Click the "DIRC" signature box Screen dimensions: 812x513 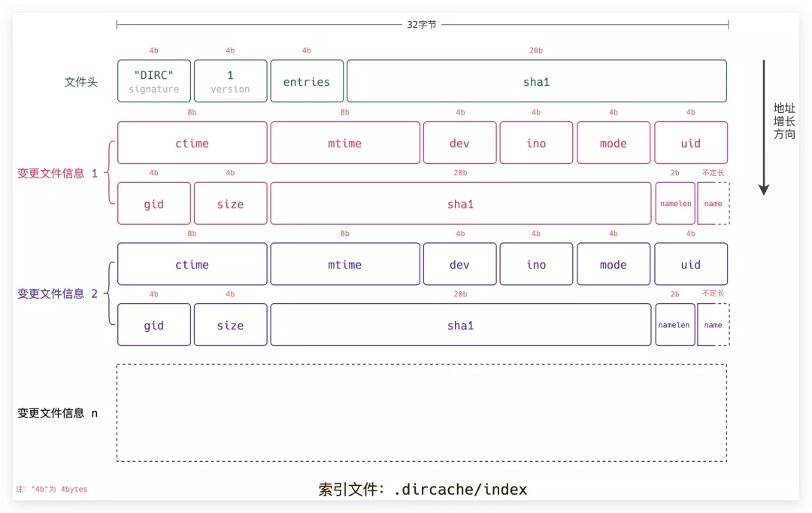[154, 80]
